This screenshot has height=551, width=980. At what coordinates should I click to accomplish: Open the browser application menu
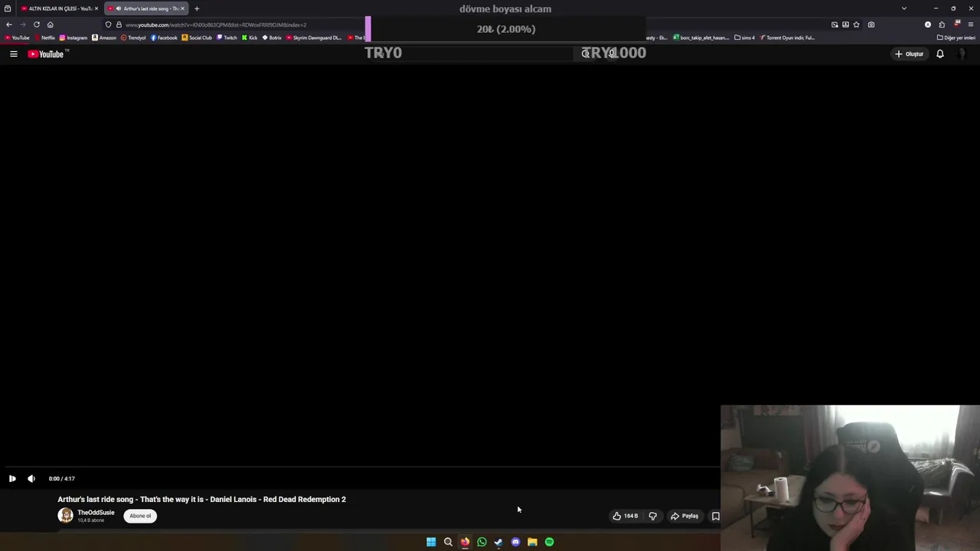tap(971, 24)
